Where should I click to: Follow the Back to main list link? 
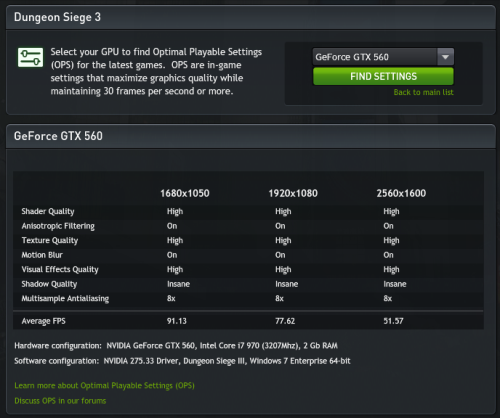[x=423, y=92]
